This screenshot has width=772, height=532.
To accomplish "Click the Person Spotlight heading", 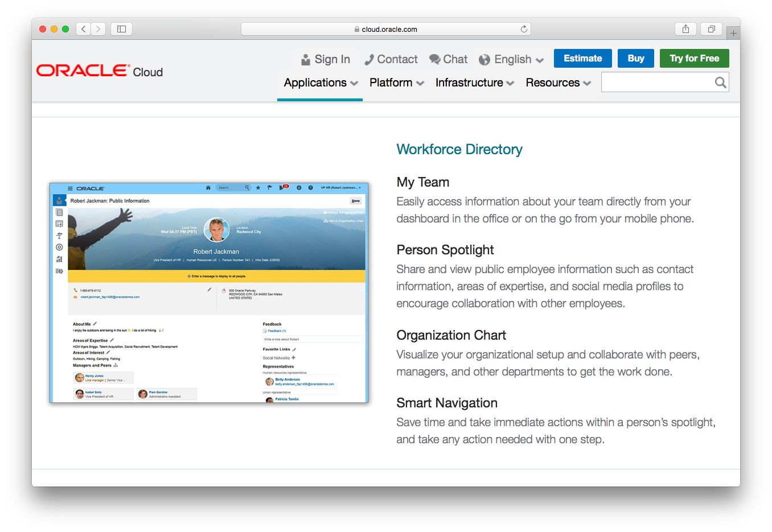I will tap(445, 250).
